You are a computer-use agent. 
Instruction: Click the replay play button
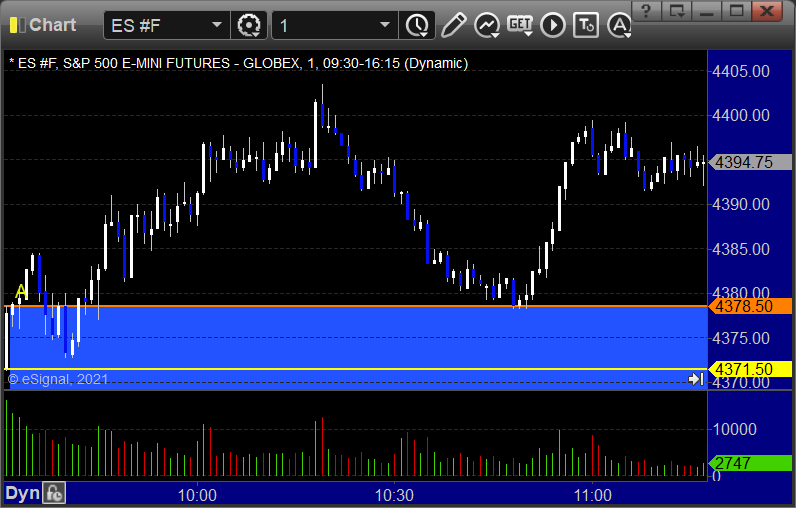click(552, 25)
